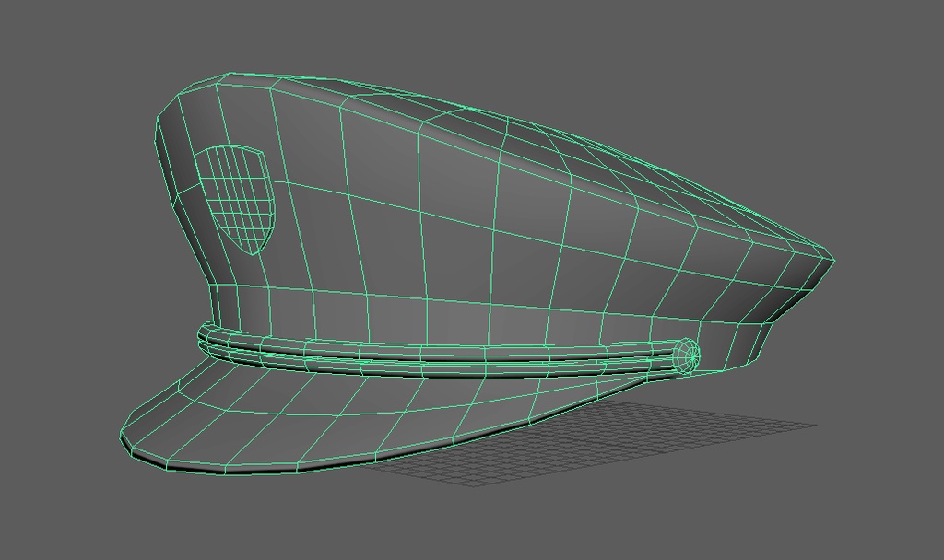The height and width of the screenshot is (560, 944).
Task: Select the round button at the cord end
Action: coord(688,356)
